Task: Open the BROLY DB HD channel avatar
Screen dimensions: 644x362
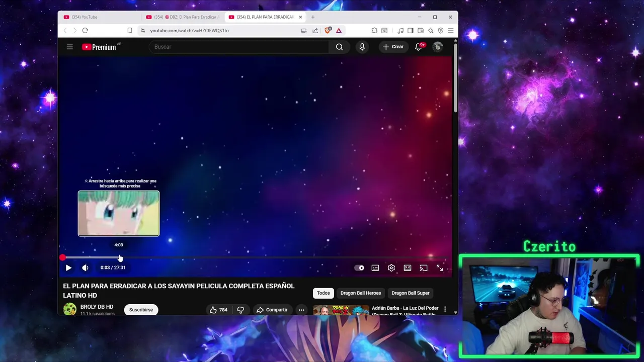Action: pos(70,309)
